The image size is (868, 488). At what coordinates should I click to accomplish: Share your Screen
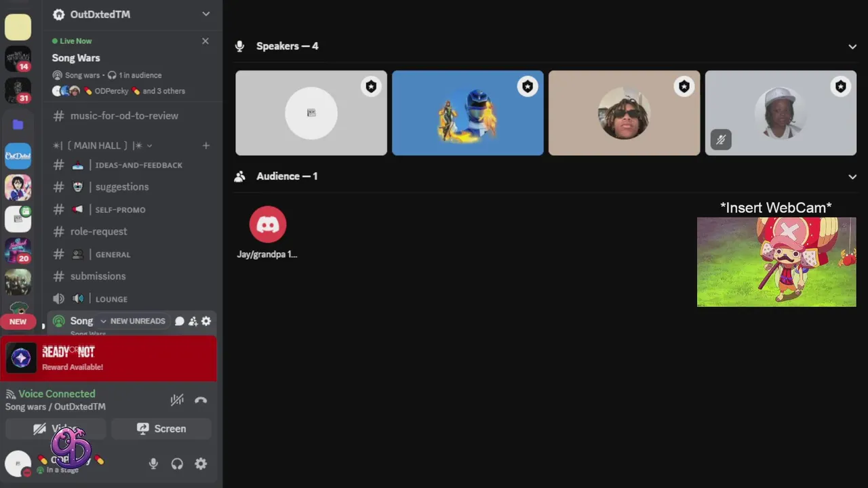click(161, 429)
